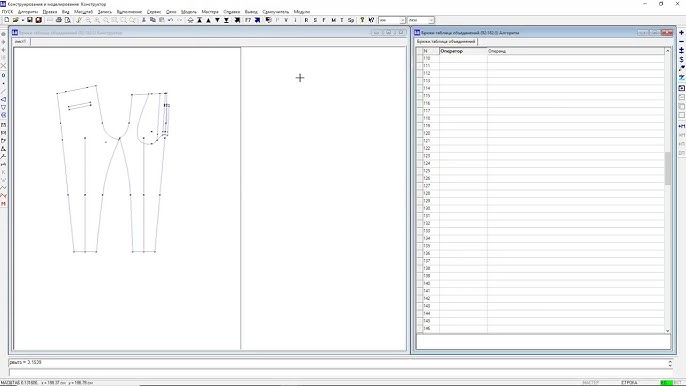
Task: Click the Copy icon in toolbar
Action: 153,20
